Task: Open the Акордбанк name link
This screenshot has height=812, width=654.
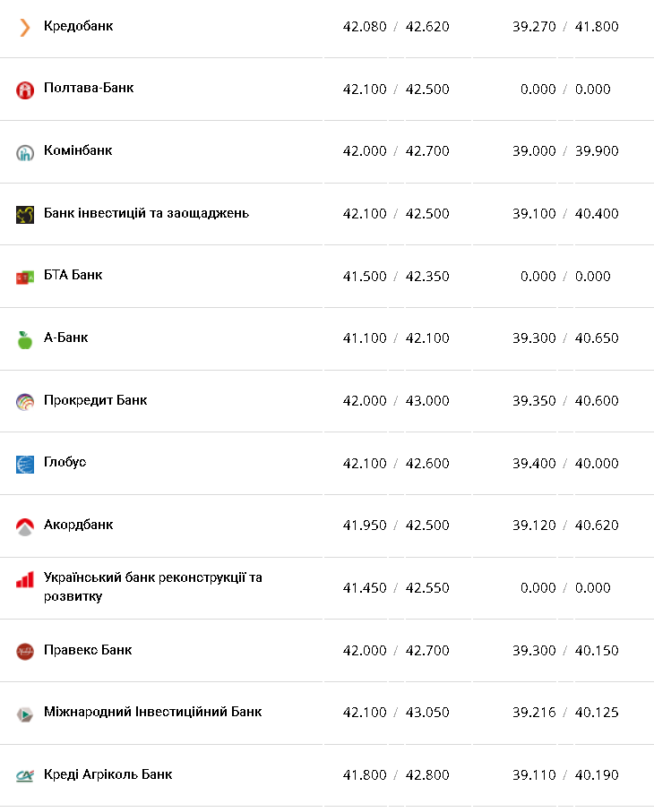Action: pos(78,525)
